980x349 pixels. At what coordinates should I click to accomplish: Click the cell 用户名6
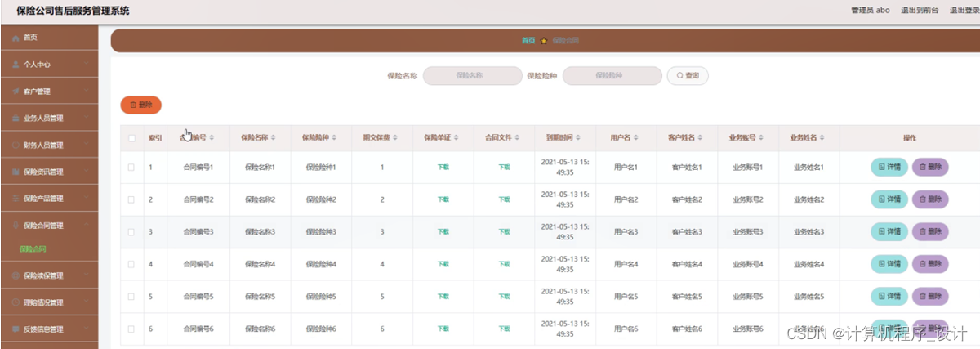tap(626, 329)
